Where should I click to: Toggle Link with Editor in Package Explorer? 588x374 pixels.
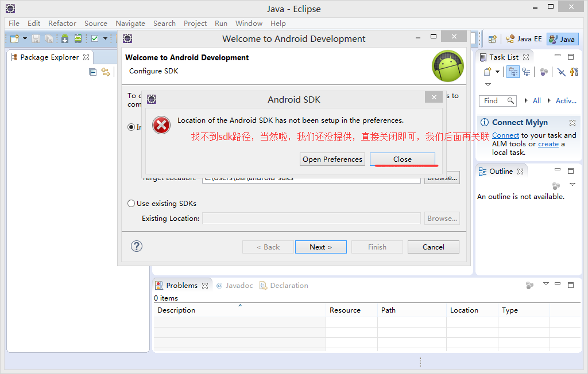click(106, 72)
